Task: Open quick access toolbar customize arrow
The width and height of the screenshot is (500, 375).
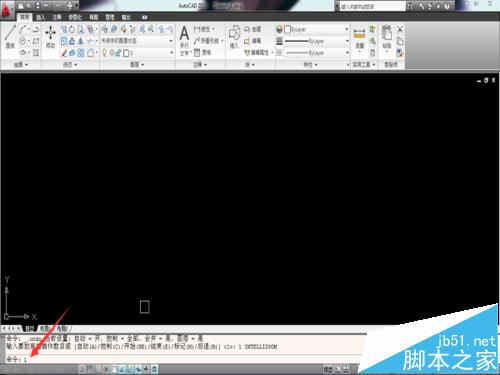Action: 77,6
